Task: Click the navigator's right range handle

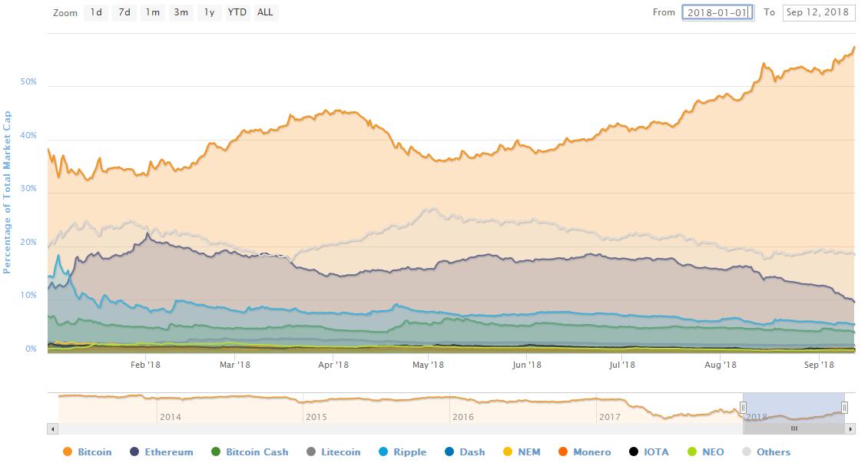Action: pos(844,408)
